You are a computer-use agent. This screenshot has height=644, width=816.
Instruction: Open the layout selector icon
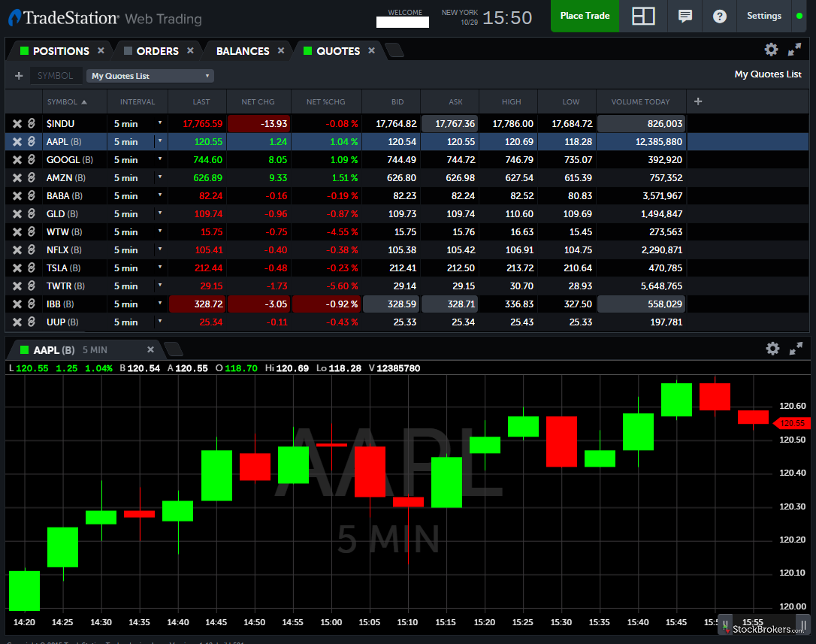643,16
